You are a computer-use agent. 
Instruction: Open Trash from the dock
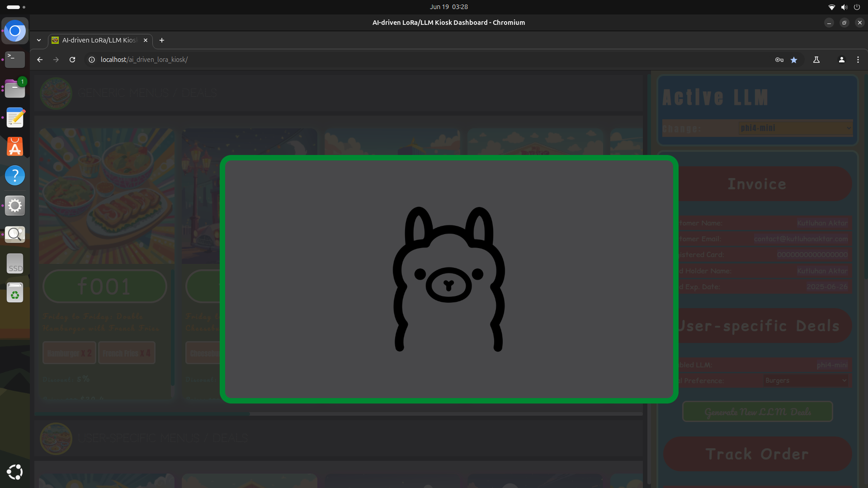[15, 293]
